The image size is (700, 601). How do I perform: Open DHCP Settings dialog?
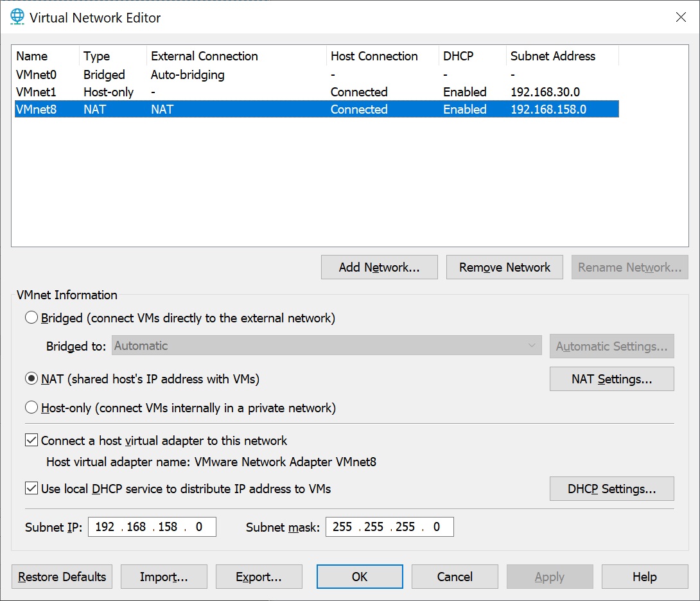coord(611,489)
